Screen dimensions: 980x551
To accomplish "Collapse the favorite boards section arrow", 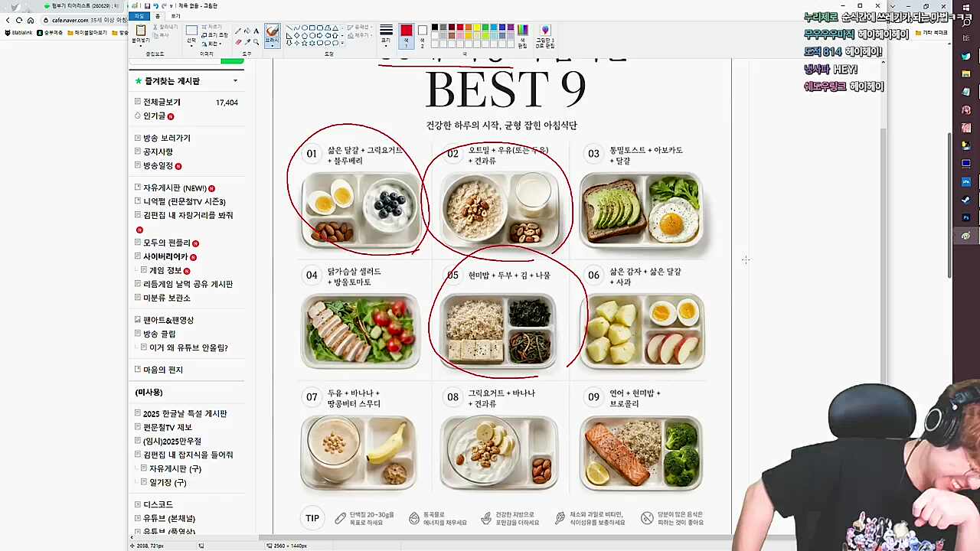I will coord(235,81).
